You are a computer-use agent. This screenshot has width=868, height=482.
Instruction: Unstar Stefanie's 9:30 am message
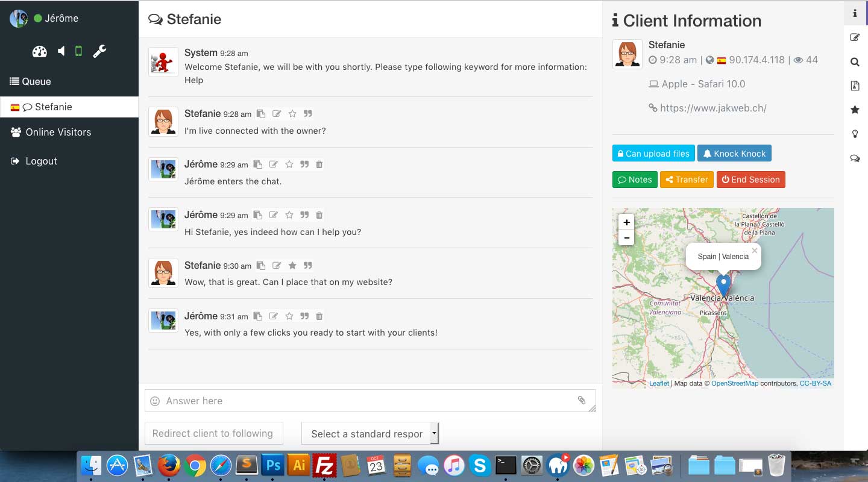(292, 266)
